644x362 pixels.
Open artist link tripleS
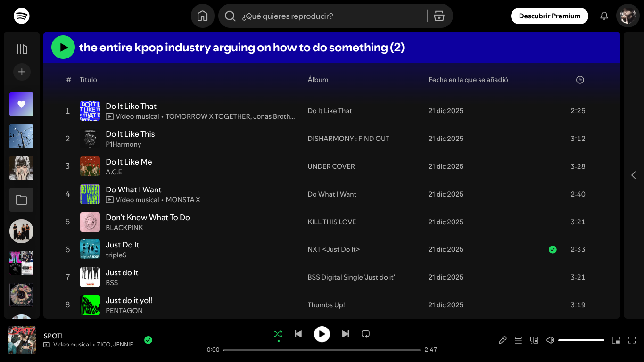116,255
